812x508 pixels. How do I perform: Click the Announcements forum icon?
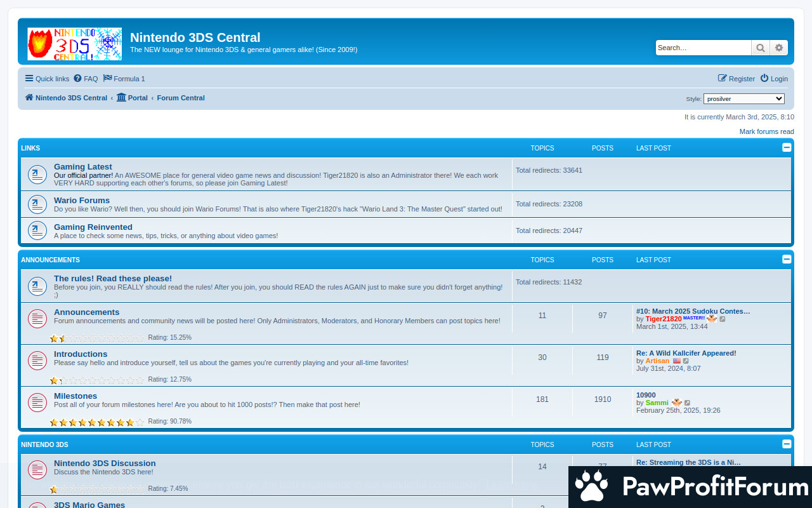(37, 319)
